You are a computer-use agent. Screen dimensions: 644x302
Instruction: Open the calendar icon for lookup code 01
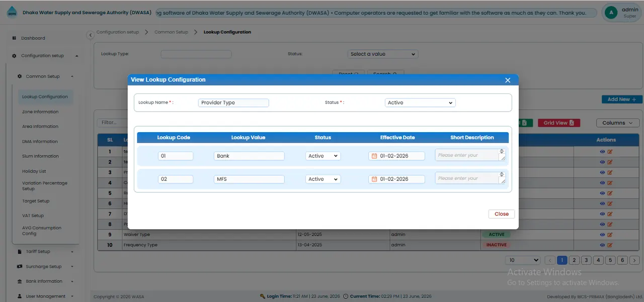(374, 156)
